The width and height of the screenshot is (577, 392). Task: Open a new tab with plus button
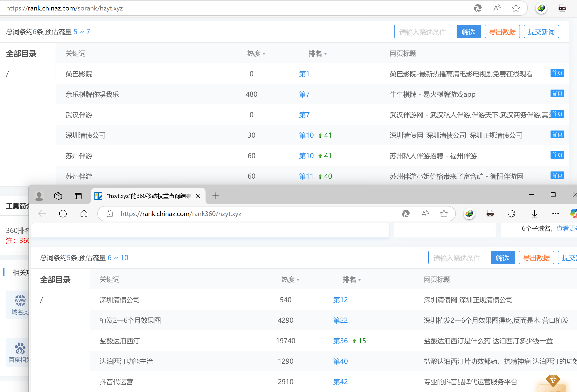coord(216,196)
